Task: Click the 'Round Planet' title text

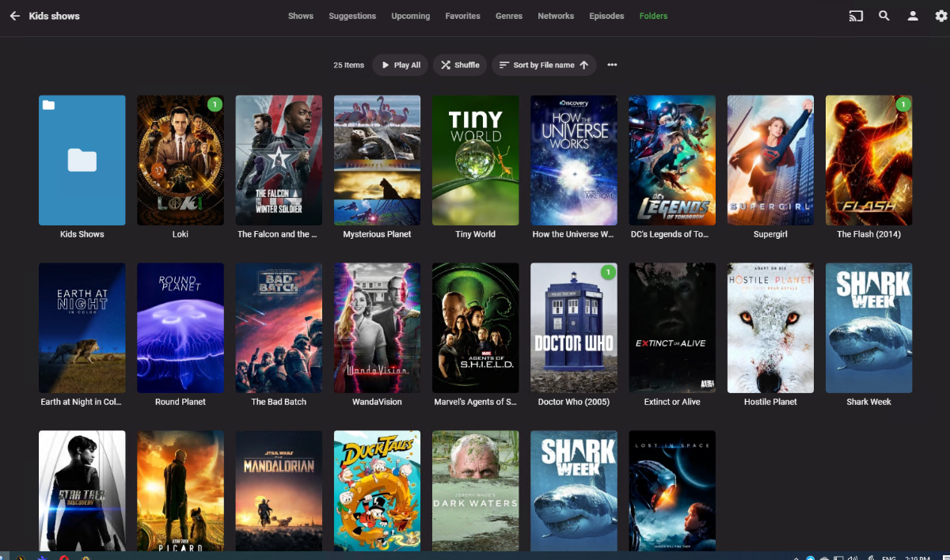Action: pyautogui.click(x=180, y=402)
